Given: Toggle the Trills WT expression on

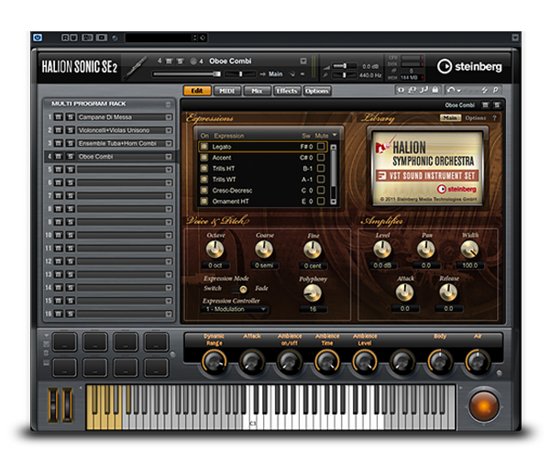Looking at the screenshot, I should coord(203,179).
